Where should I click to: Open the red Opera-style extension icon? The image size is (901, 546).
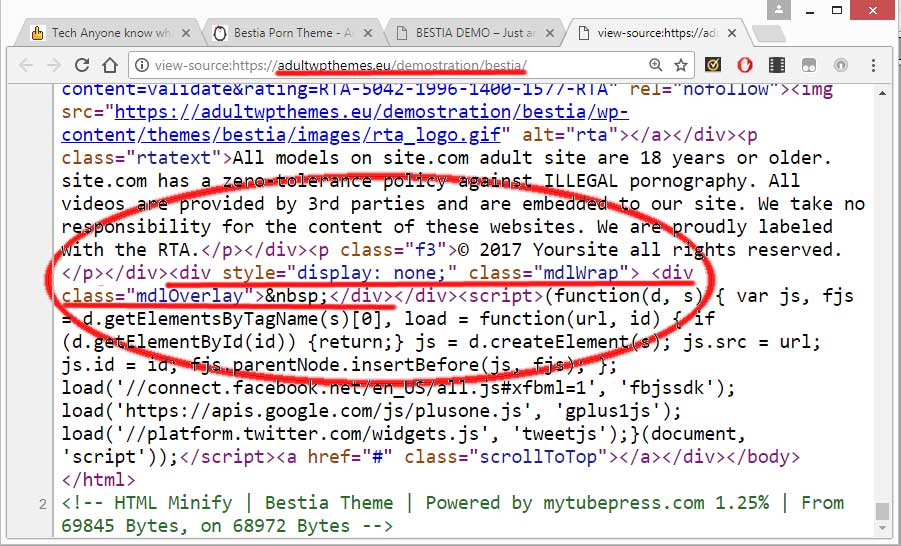745,65
